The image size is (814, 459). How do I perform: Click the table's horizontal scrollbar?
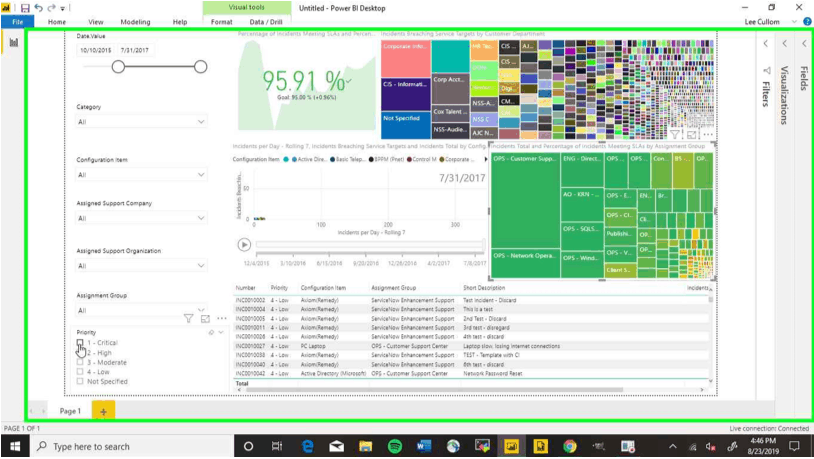pyautogui.click(x=434, y=389)
